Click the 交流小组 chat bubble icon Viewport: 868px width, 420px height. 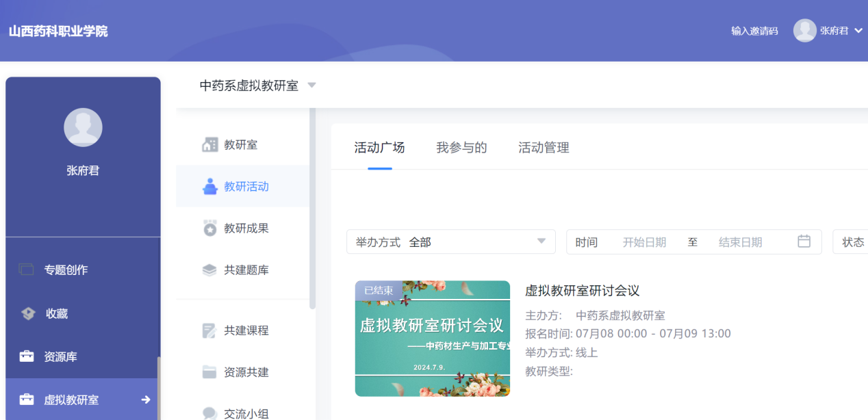coord(209,413)
